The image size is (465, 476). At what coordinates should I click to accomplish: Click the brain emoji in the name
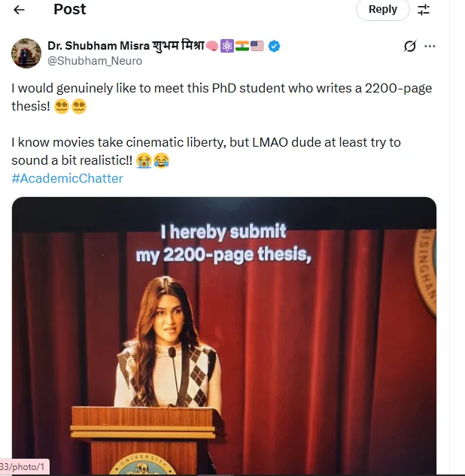[211, 46]
